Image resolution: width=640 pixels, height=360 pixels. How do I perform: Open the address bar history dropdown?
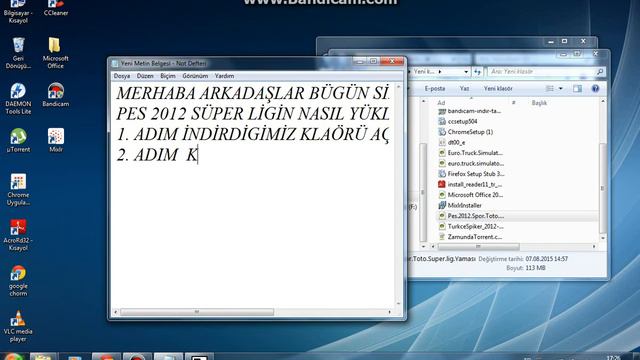(466, 72)
